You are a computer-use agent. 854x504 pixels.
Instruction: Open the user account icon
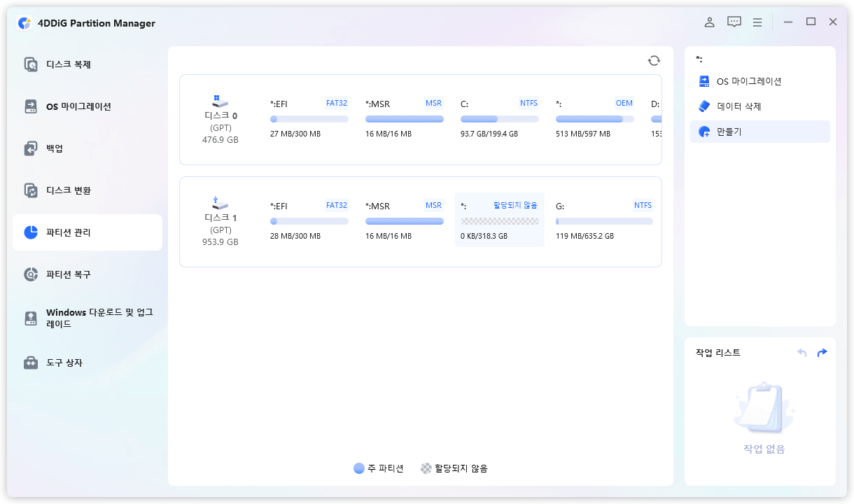click(x=709, y=22)
